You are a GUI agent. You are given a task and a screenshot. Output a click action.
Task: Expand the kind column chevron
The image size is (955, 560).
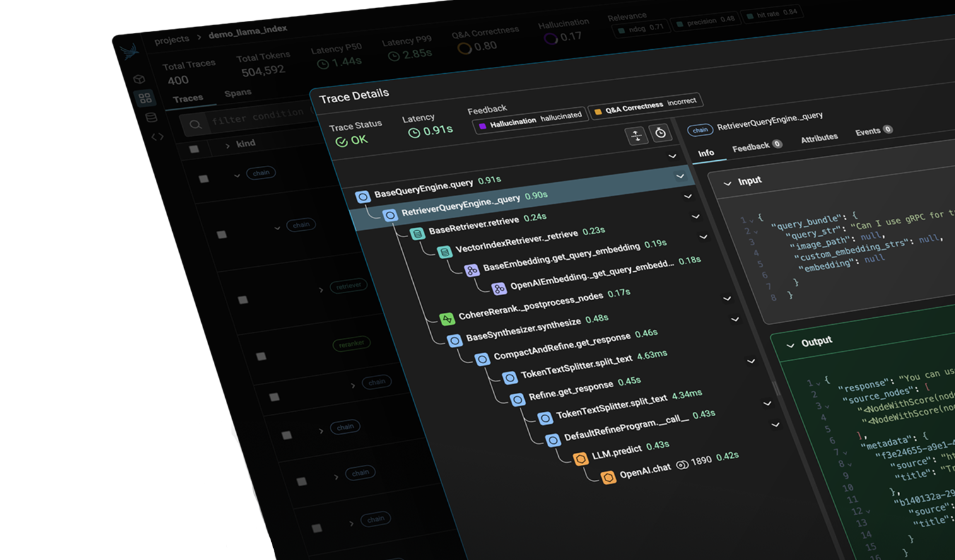pyautogui.click(x=227, y=146)
